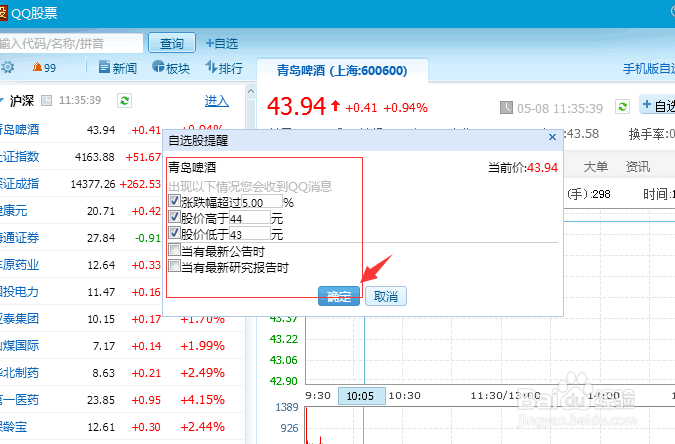This screenshot has height=444, width=675.
Task: Refresh the stock quote beside 05-08 time
Action: 622,106
